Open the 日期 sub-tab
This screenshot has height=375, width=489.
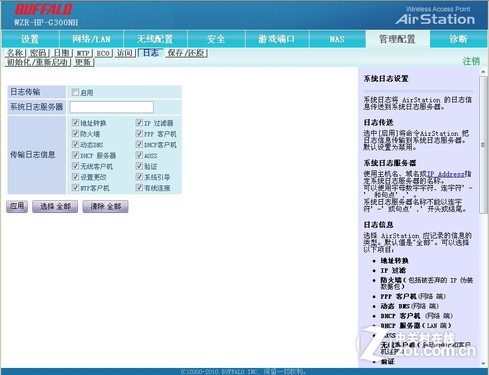[x=62, y=53]
